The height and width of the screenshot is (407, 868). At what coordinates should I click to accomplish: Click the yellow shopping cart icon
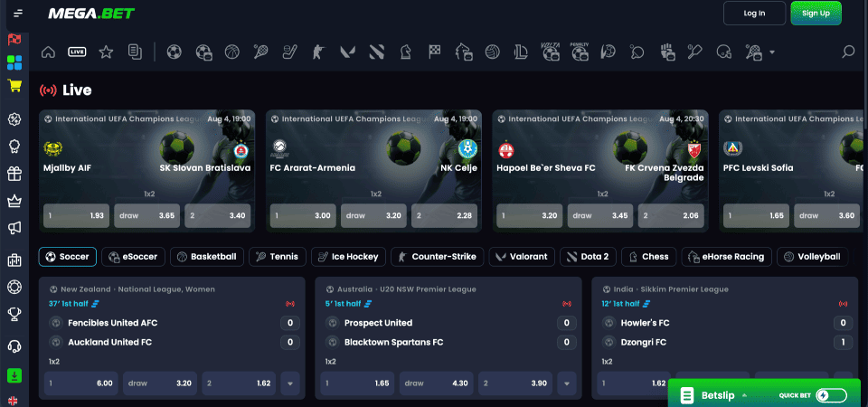[14, 86]
